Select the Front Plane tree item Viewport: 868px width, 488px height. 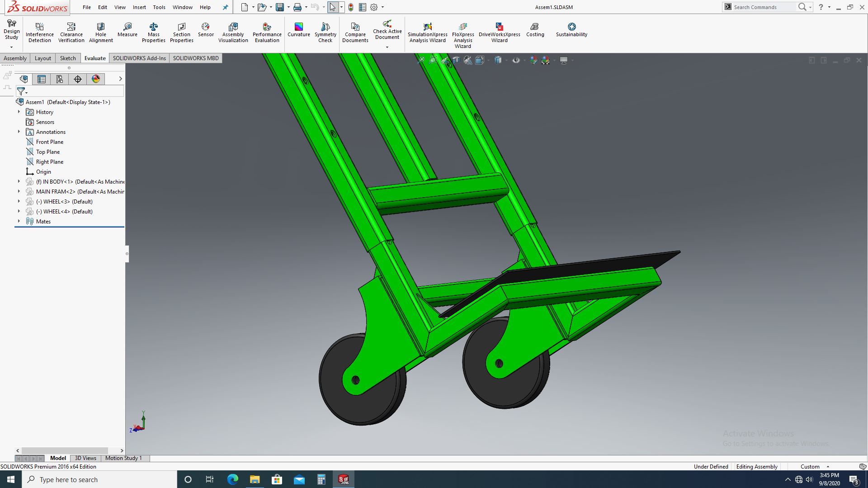click(x=45, y=142)
